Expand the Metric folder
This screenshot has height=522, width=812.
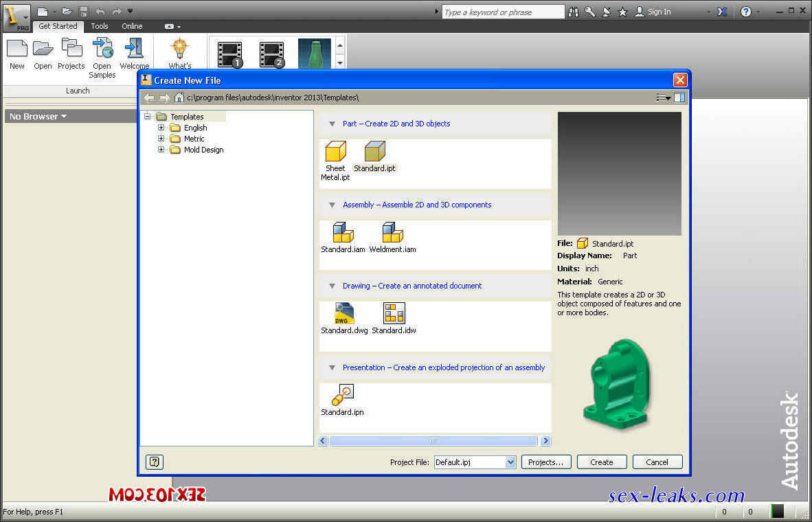point(161,138)
